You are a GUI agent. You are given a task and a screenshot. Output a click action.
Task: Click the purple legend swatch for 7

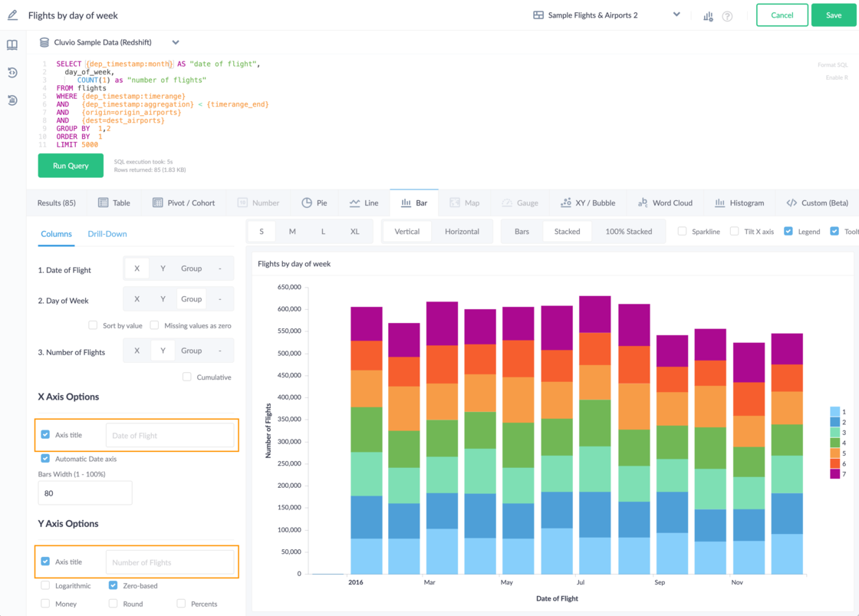coord(834,474)
